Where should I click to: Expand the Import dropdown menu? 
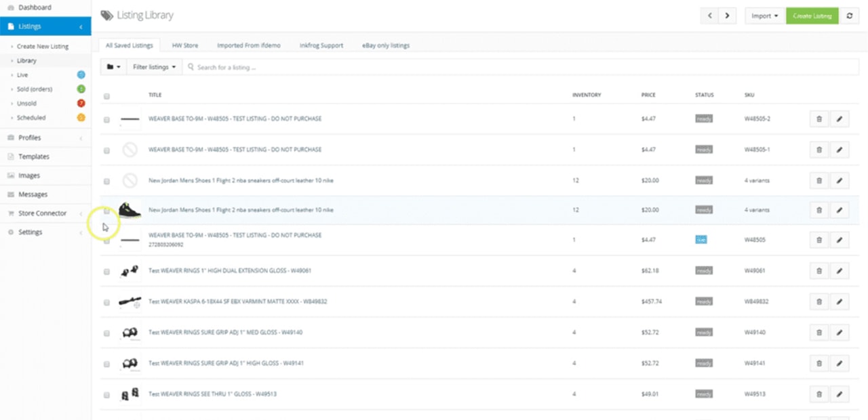tap(764, 16)
